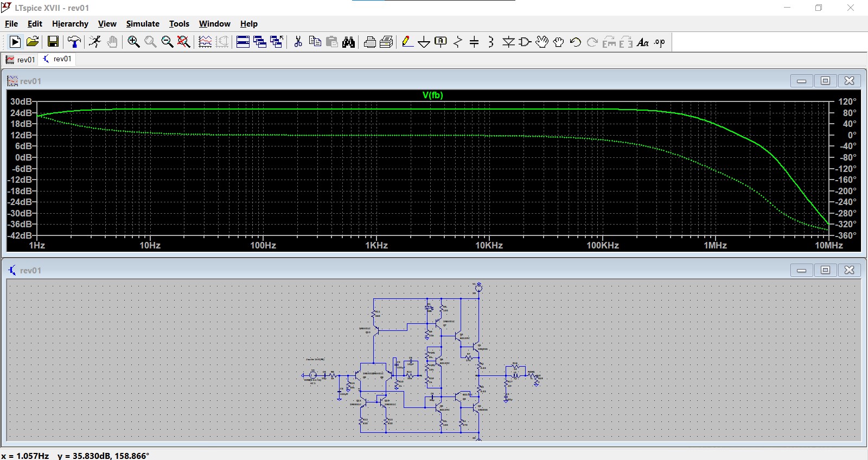Minimize the rev01 schematic pane
This screenshot has height=460, width=868.
pyautogui.click(x=801, y=270)
